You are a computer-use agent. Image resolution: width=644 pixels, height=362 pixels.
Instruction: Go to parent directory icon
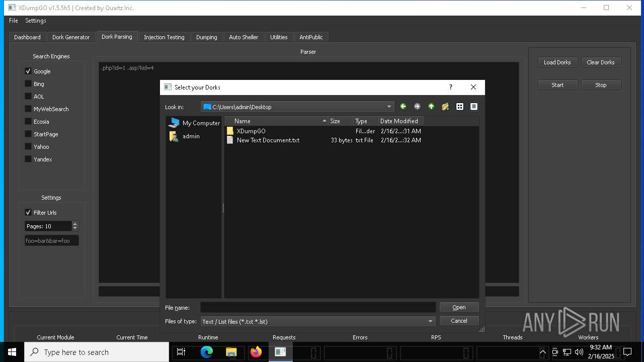point(431,107)
